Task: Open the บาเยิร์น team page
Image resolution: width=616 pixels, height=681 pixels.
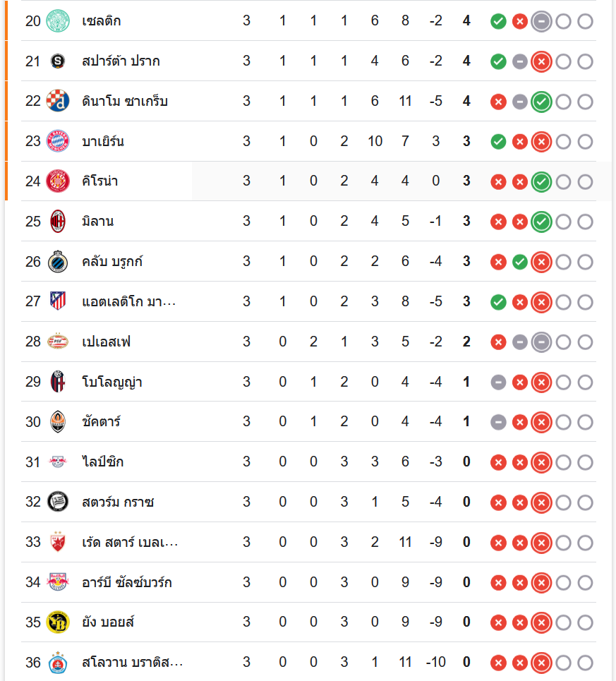Action: pos(103,141)
